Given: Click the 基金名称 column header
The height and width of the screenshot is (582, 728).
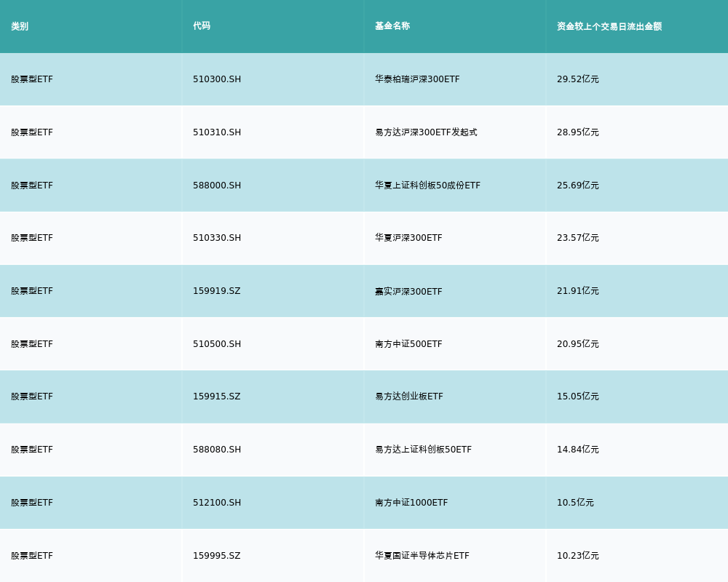Looking at the screenshot, I should [x=392, y=26].
